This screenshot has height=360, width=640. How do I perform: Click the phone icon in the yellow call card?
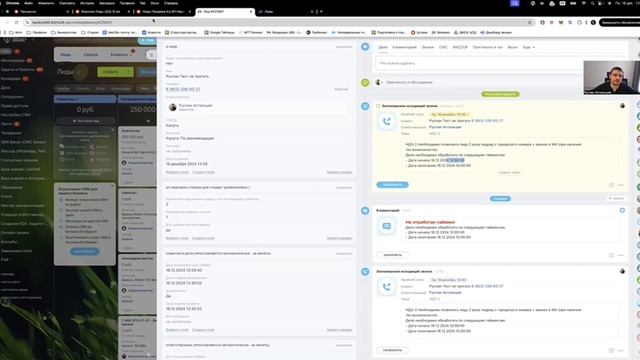pyautogui.click(x=387, y=121)
